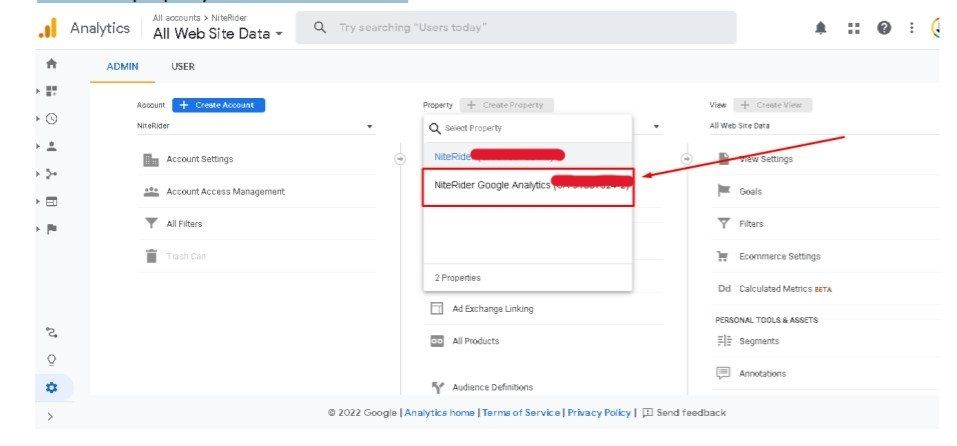Open the Home icon in sidebar
Viewport: 957px width, 446px height.
tap(52, 63)
